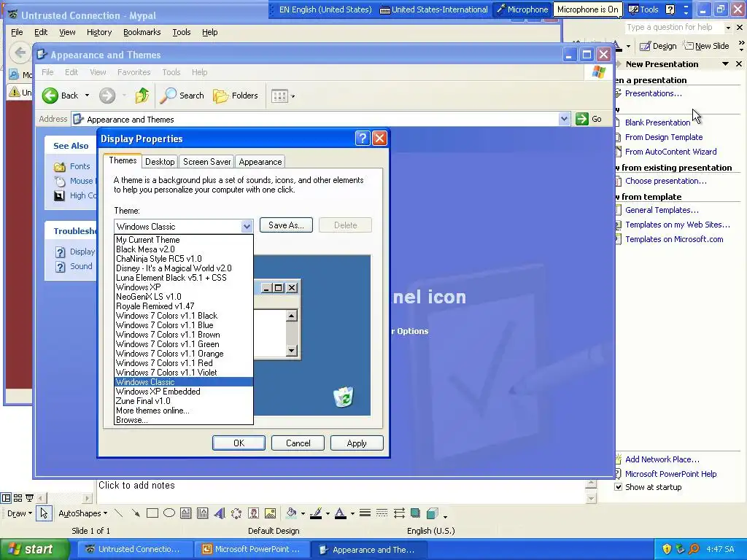The image size is (747, 560).
Task: Insert a horizontal Text Box
Action: click(186, 513)
